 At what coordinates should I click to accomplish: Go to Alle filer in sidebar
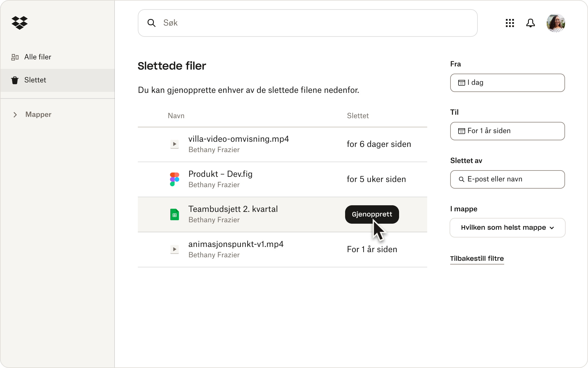coord(57,57)
